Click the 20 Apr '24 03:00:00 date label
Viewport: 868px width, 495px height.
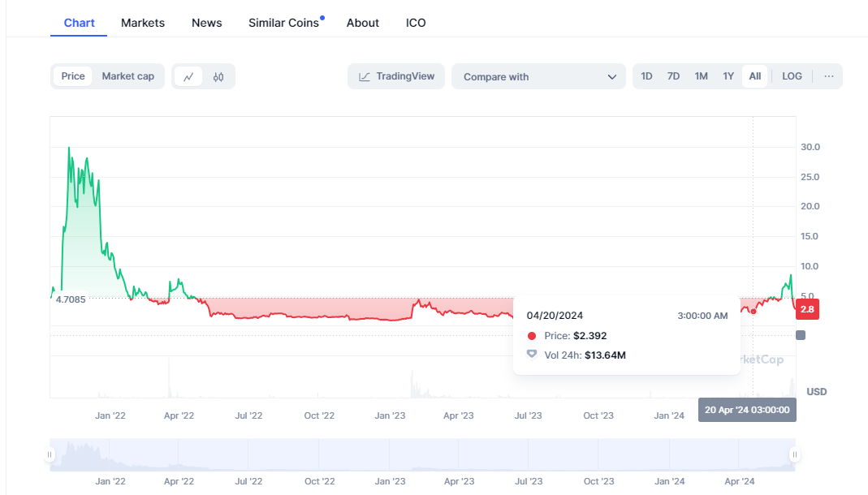747,410
